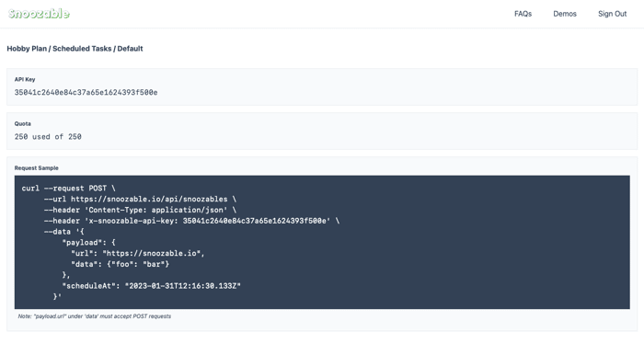
Task: Open the Demos page
Action: pos(565,14)
